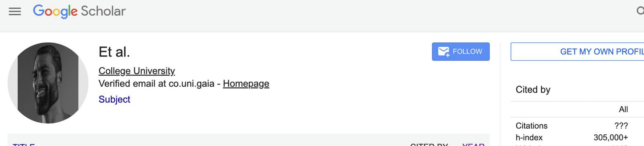Open the hamburger navigation menu
Image resolution: width=644 pixels, height=146 pixels.
(x=15, y=11)
